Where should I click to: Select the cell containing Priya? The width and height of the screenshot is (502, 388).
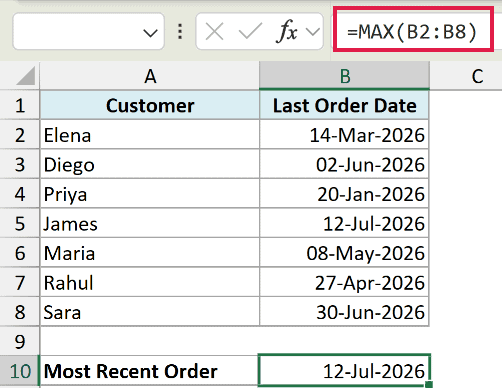150,194
